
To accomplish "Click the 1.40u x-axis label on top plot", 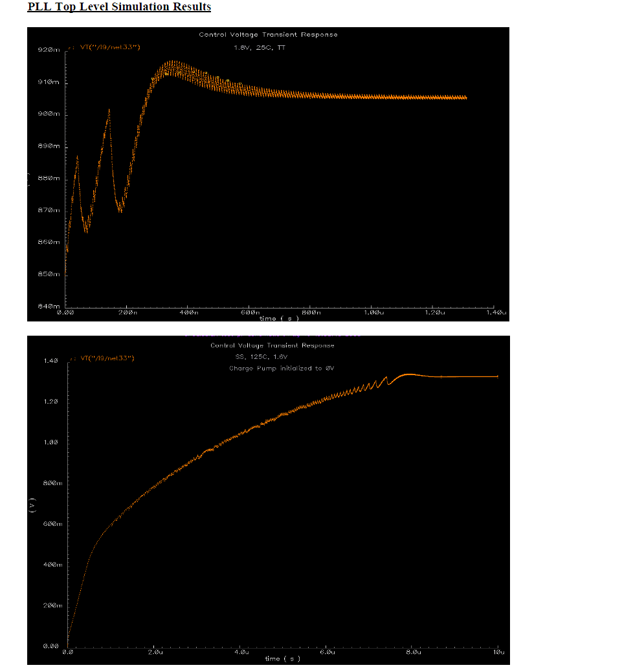I will click(496, 312).
